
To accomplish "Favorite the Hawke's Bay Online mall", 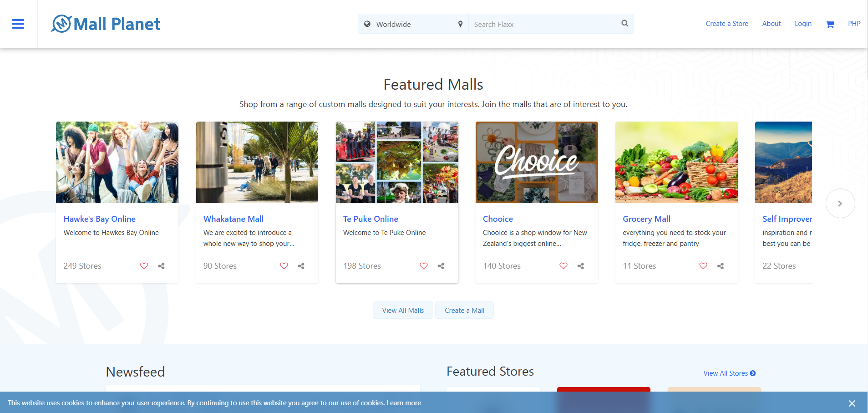I will (144, 266).
